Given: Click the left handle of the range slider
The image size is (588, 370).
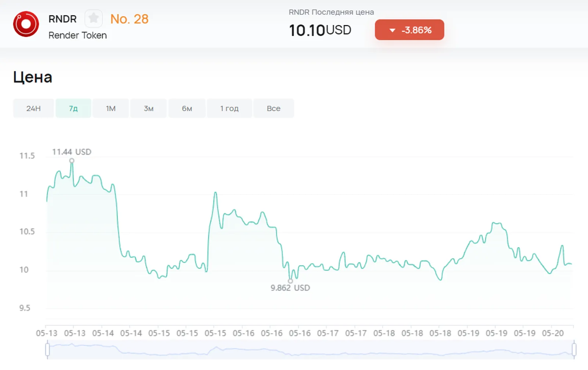Looking at the screenshot, I should tap(47, 349).
